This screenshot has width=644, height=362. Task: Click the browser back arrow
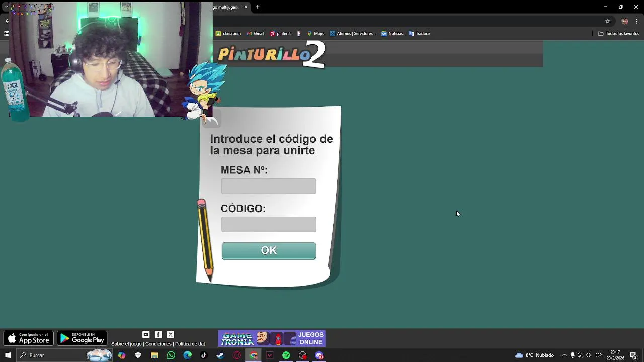pyautogui.click(x=7, y=21)
